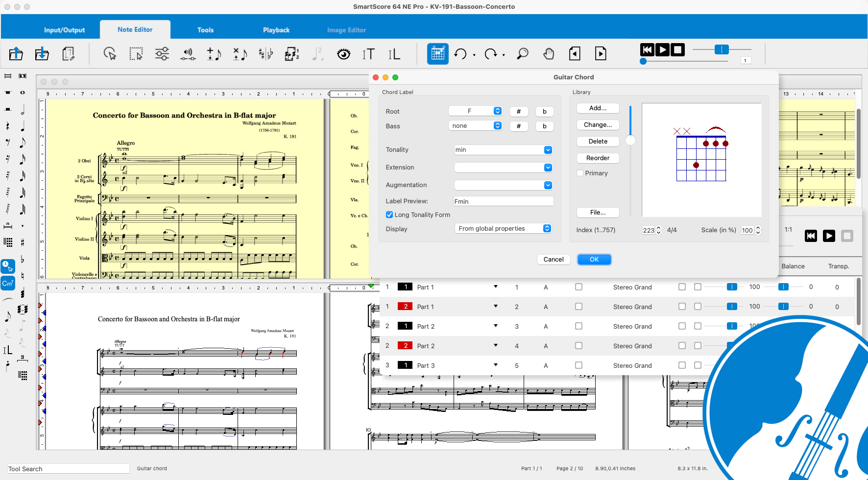868x480 pixels.
Task: Pick the sharp accidental from palette
Action: tap(23, 242)
